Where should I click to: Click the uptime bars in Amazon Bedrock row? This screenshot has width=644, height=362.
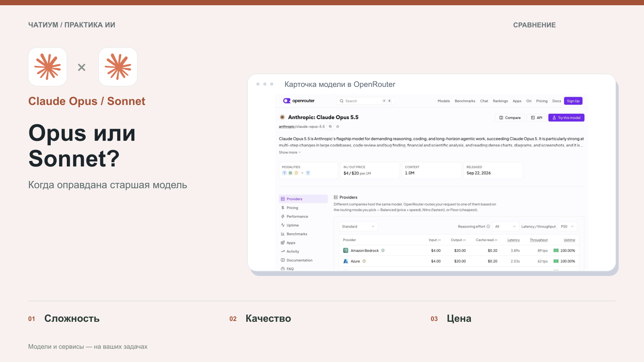pyautogui.click(x=556, y=251)
